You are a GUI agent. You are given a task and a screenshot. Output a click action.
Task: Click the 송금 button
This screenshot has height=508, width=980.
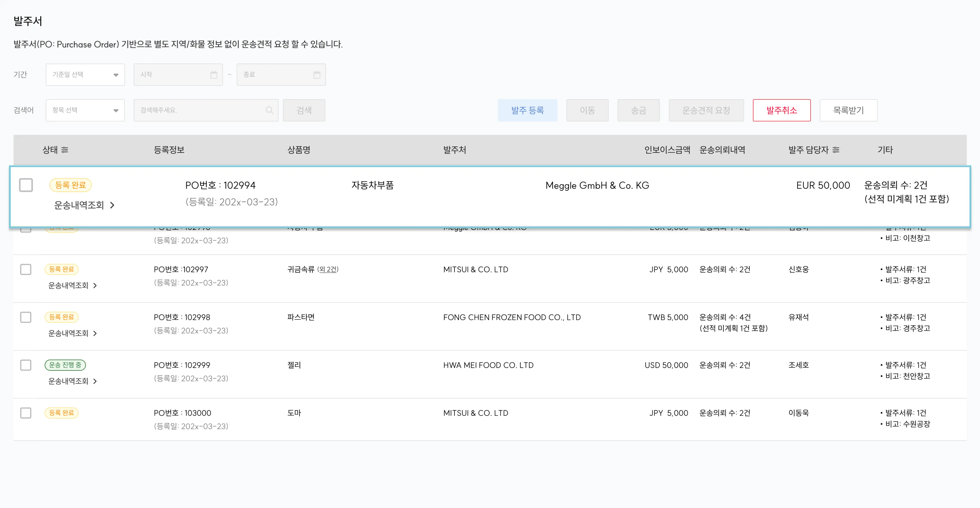click(x=639, y=110)
